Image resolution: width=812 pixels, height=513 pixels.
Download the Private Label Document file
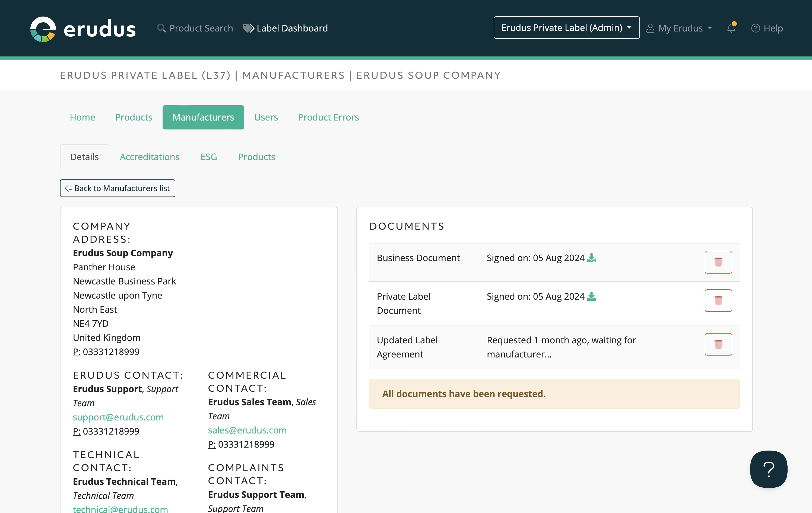[591, 296]
